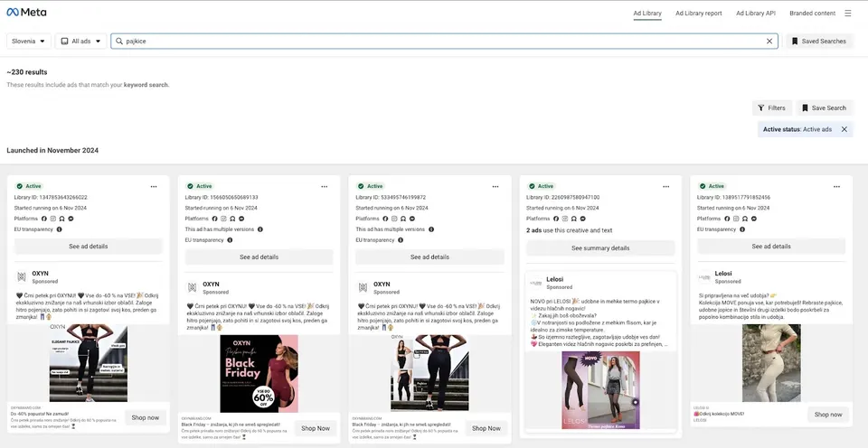Click Shop Now on ad 533495746199872
The height and width of the screenshot is (448, 868).
(x=486, y=428)
